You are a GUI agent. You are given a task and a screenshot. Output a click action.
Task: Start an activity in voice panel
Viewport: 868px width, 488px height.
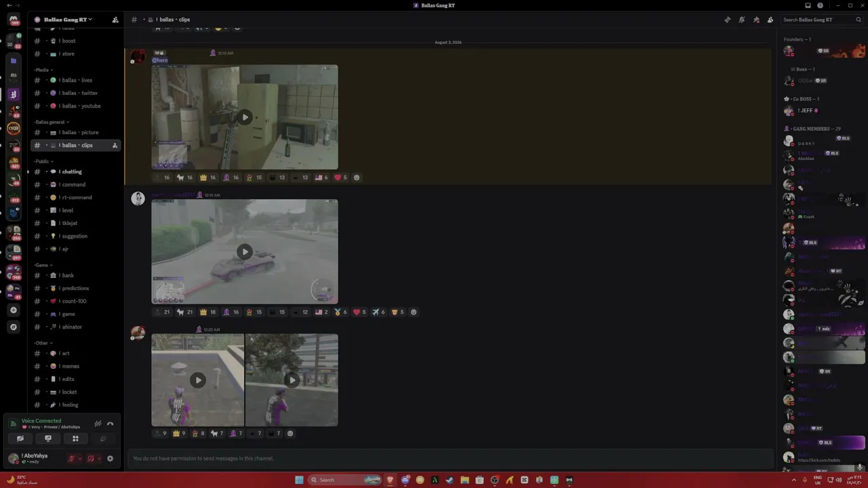pyautogui.click(x=75, y=439)
